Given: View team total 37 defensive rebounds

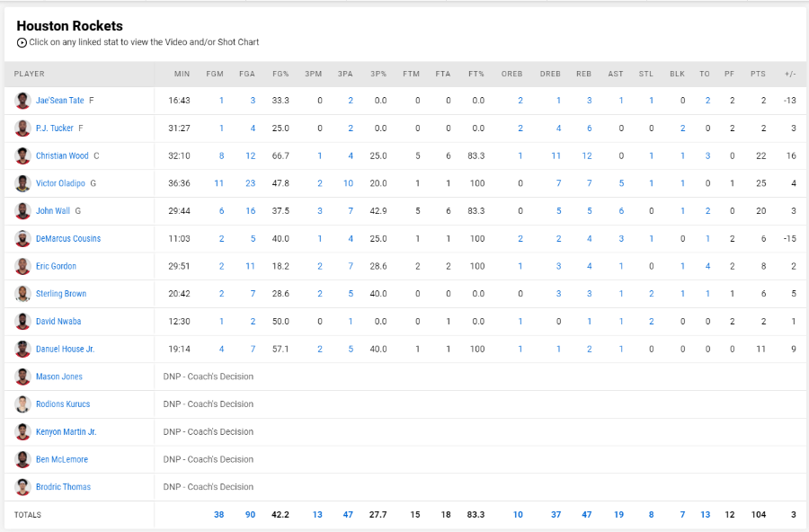Looking at the screenshot, I should (556, 514).
